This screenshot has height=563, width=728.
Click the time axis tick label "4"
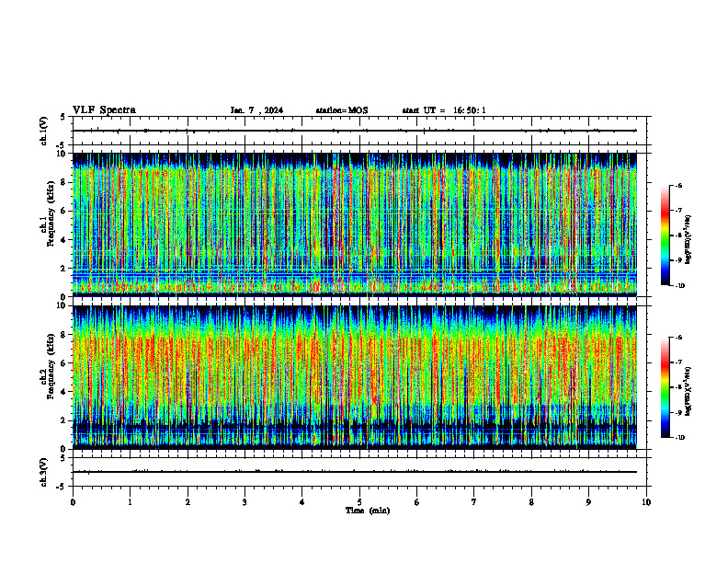[302, 502]
